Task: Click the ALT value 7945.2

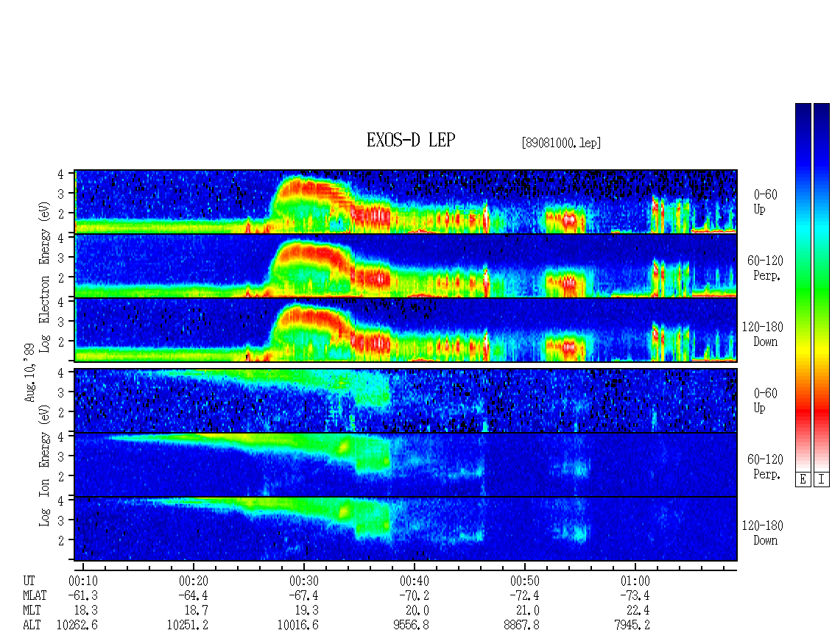Action: tap(632, 626)
